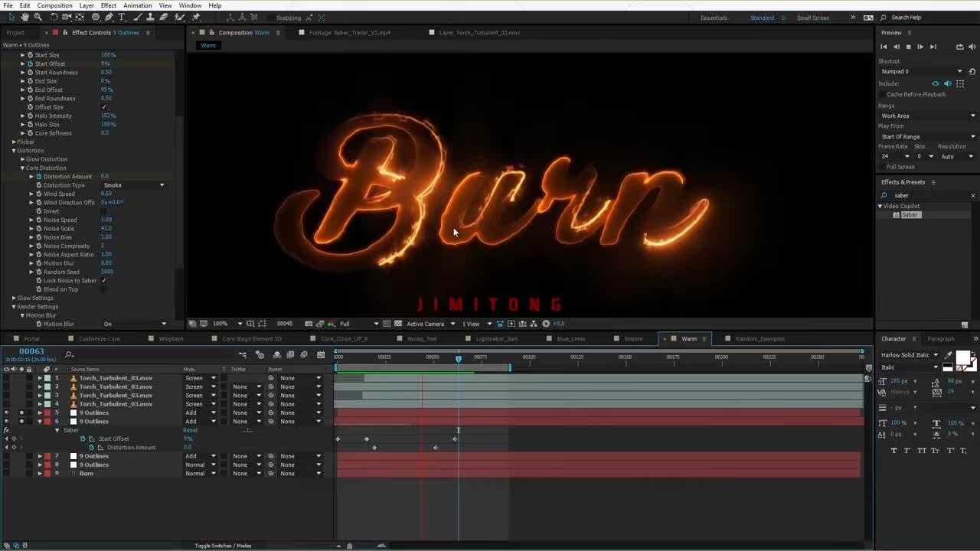This screenshot has width=980, height=551.
Task: Open the viewer resolution Full dropdown
Action: pyautogui.click(x=358, y=324)
